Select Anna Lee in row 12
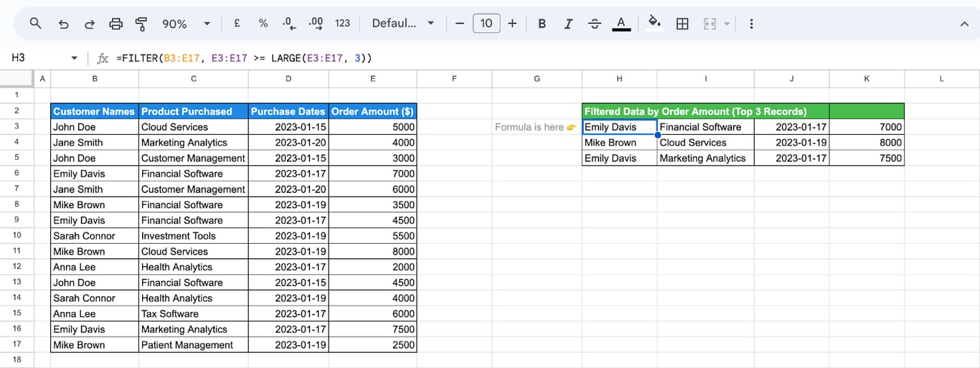Screen dimensions: 980x368 coord(95,267)
